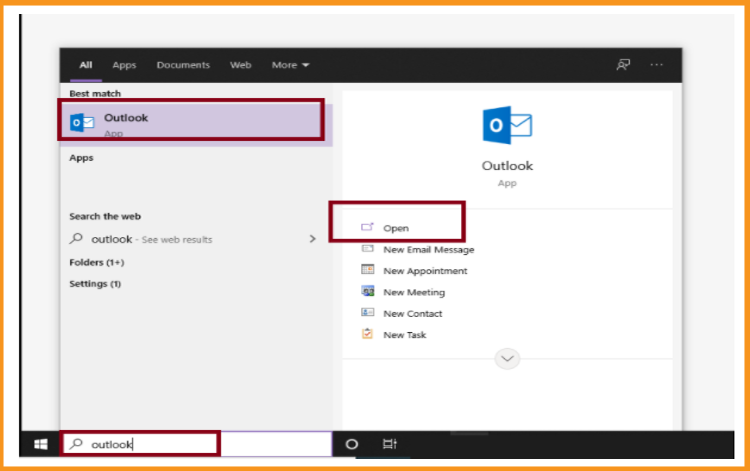Choose New Meeting action
The image size is (750, 471).
coord(414,292)
